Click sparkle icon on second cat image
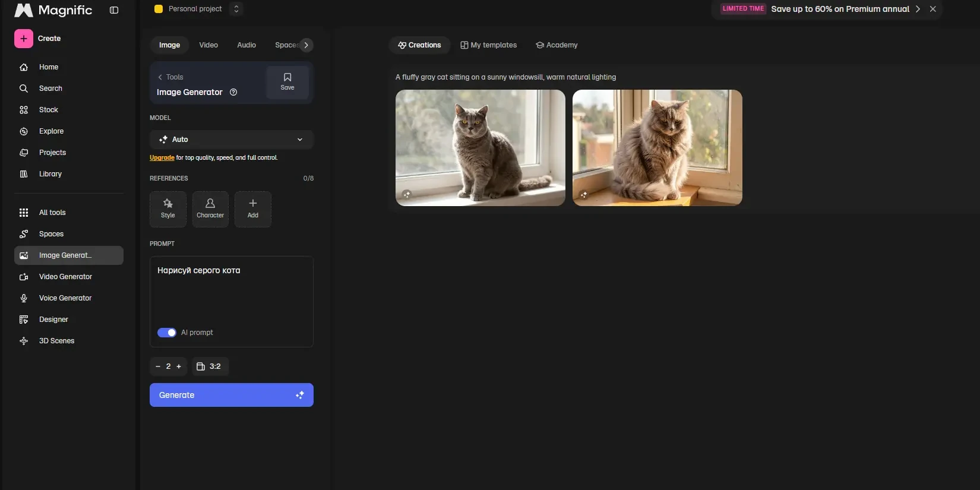 pyautogui.click(x=584, y=194)
